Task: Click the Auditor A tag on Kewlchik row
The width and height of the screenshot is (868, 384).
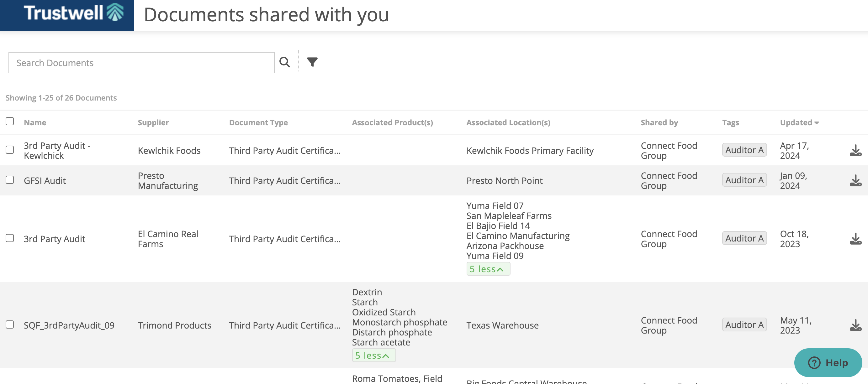Action: pyautogui.click(x=744, y=150)
